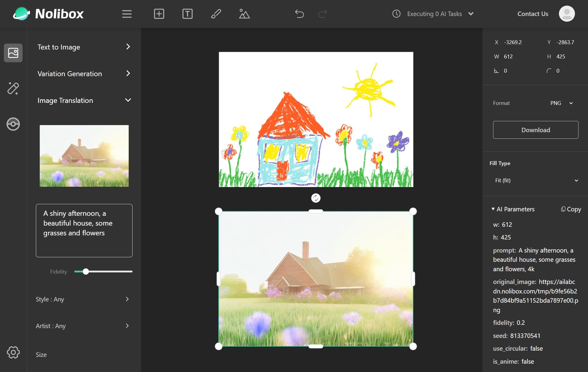Open the hamburger menu icon
Image resolution: width=588 pixels, height=372 pixels.
tap(127, 14)
